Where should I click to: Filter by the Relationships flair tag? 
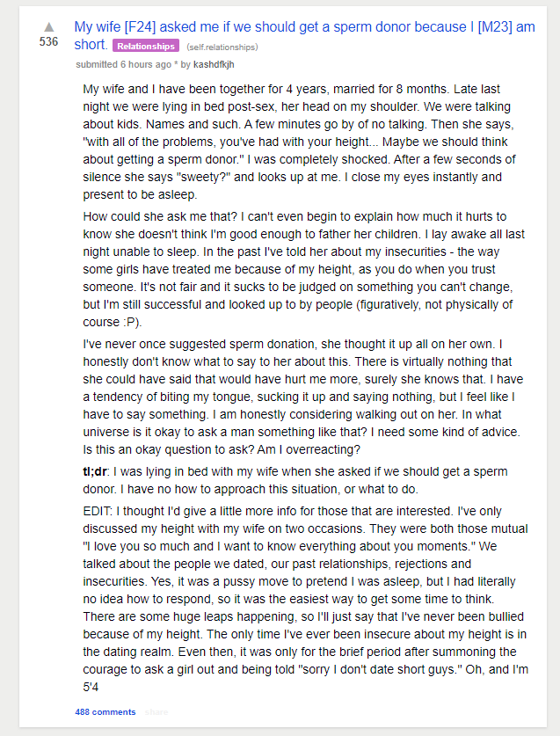pyautogui.click(x=146, y=46)
